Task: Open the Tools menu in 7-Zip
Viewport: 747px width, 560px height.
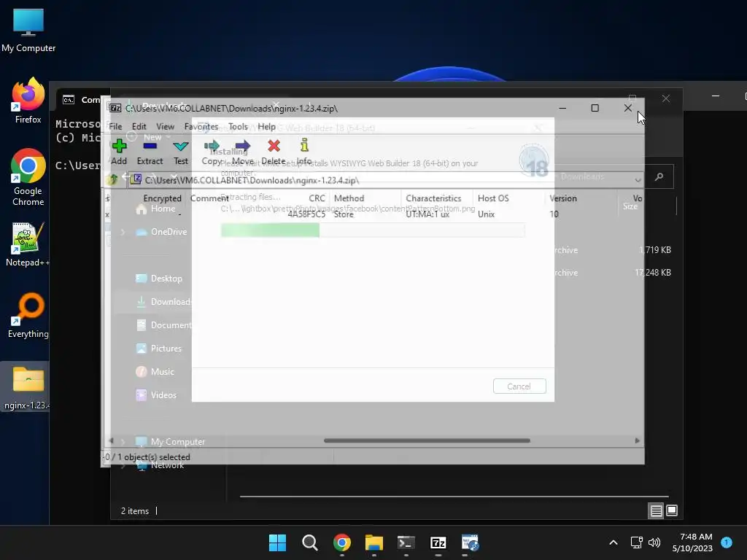Action: 238,126
